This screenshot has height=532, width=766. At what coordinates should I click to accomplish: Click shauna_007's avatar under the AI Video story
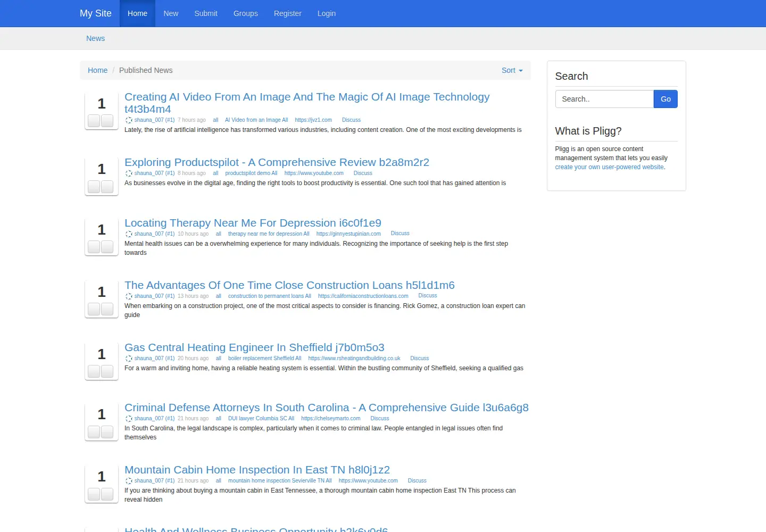point(129,120)
